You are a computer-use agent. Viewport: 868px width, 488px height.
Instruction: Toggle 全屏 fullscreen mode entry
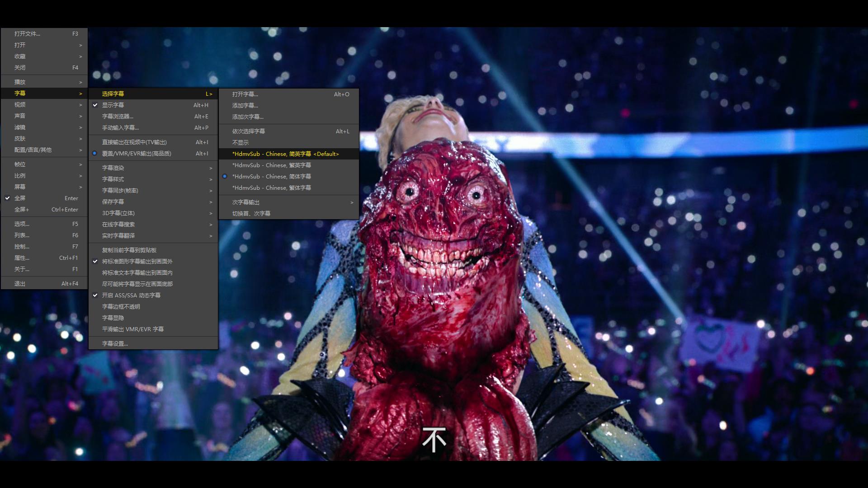coord(20,198)
